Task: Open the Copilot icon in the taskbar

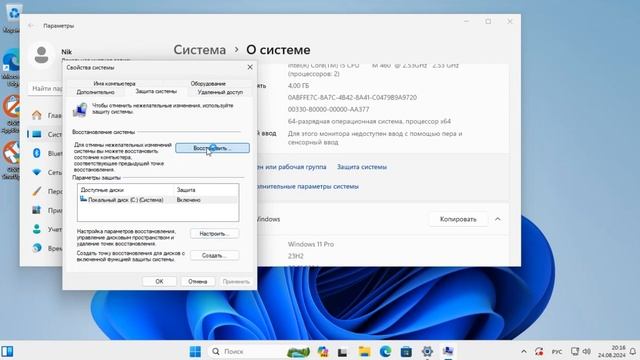Action: coord(323,351)
